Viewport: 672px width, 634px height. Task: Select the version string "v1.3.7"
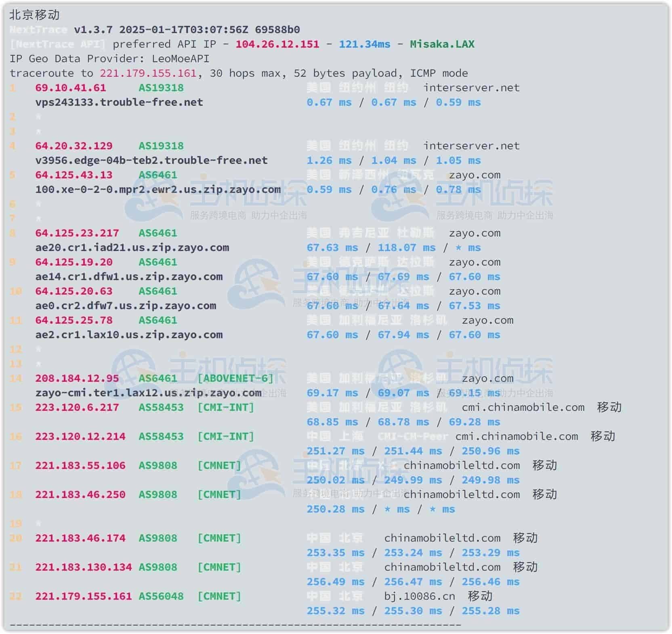click(x=93, y=29)
